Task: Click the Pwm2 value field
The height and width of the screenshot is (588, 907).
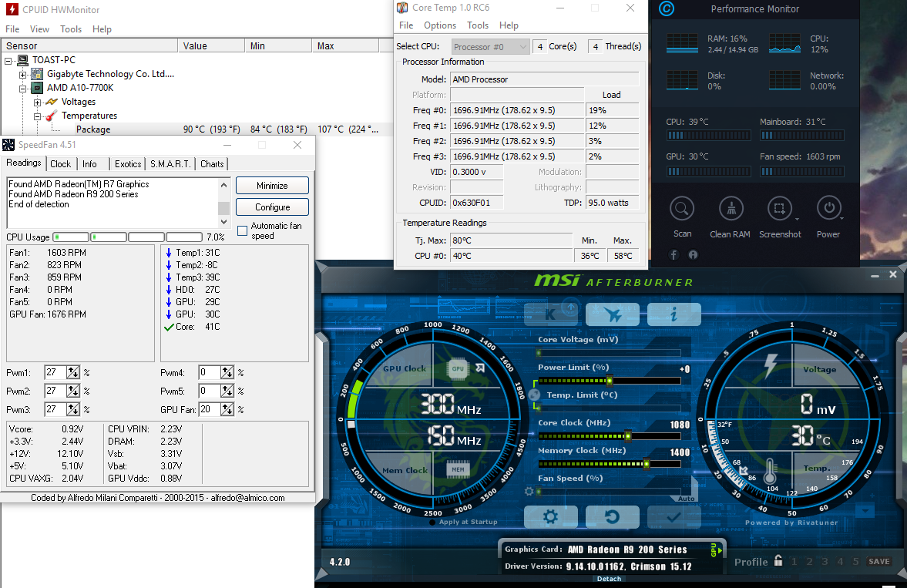Action: 55,391
